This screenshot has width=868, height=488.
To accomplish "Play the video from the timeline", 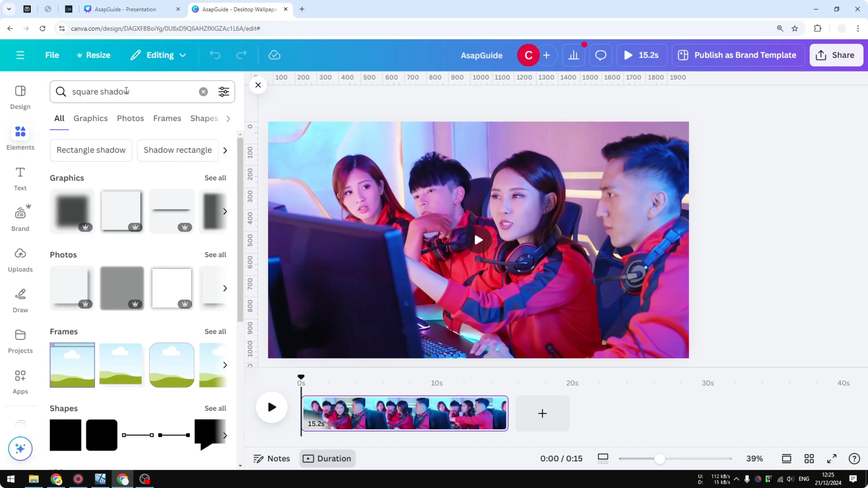I will pos(271,407).
